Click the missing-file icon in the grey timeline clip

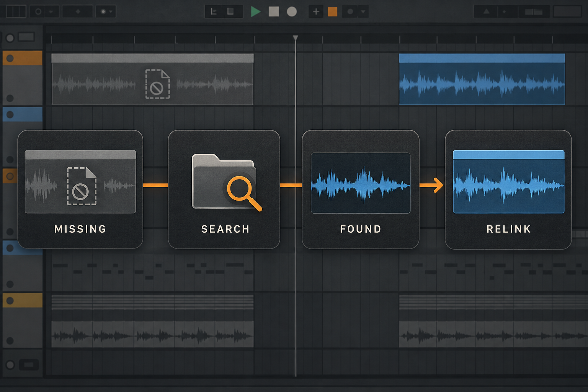coord(157,84)
